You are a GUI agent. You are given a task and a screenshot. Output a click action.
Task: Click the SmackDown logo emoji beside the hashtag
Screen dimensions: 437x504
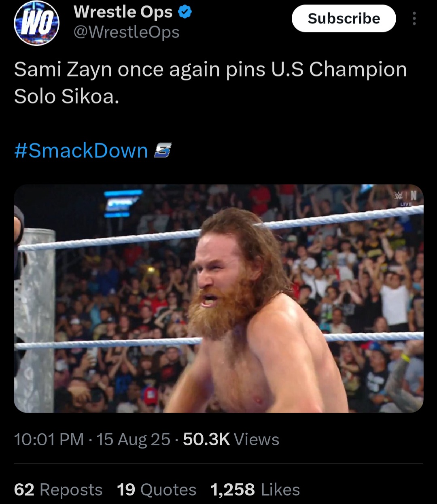tap(163, 151)
